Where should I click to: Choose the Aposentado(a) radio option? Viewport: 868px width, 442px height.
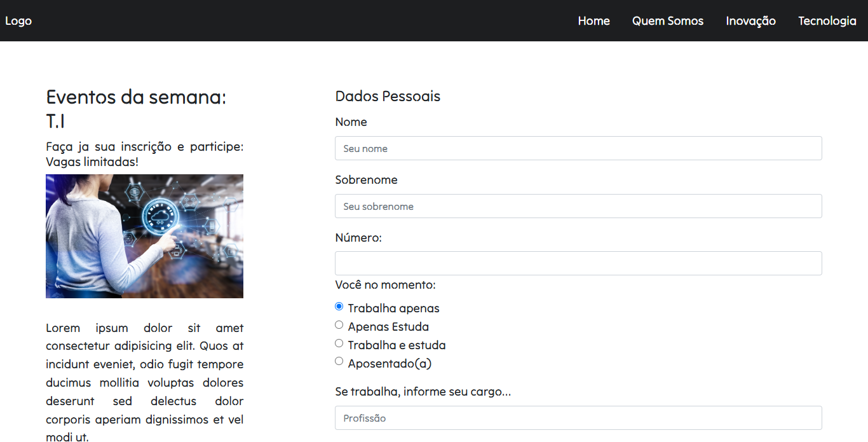pyautogui.click(x=339, y=361)
